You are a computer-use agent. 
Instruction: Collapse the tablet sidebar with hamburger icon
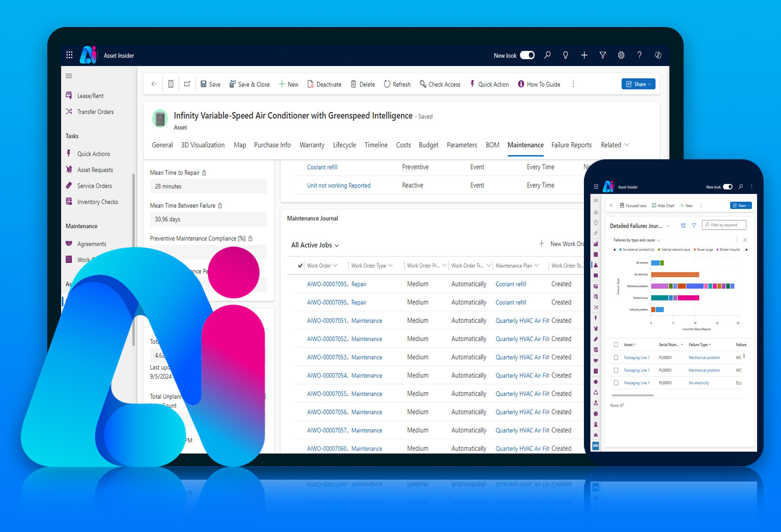click(69, 76)
